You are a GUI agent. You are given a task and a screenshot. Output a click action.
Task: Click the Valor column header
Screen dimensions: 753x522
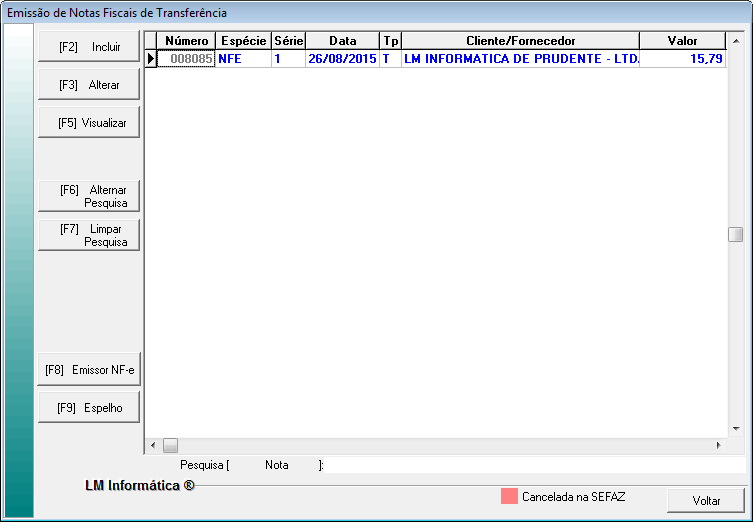(682, 41)
